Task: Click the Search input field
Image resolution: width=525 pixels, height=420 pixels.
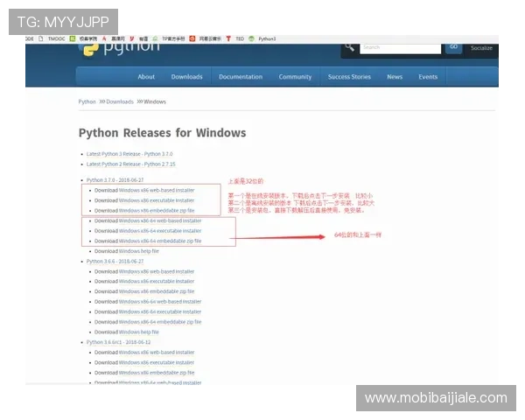Action: (x=400, y=47)
